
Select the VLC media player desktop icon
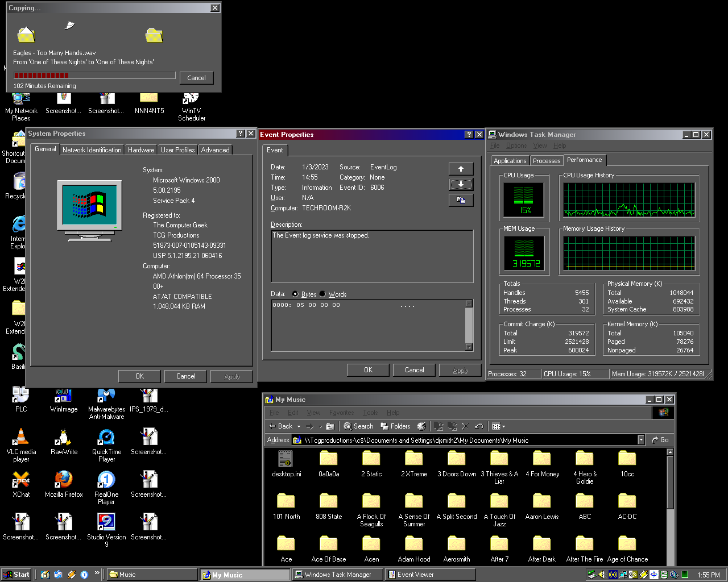coord(21,438)
